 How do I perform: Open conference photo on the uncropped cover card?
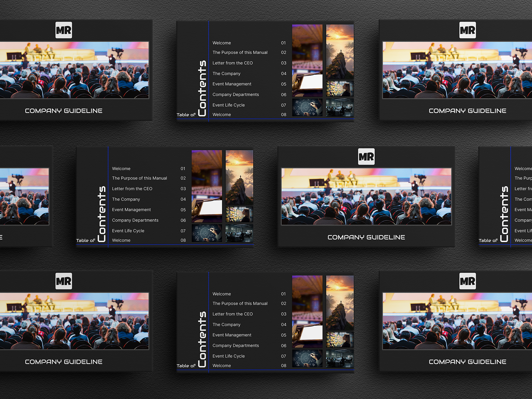pos(366,196)
